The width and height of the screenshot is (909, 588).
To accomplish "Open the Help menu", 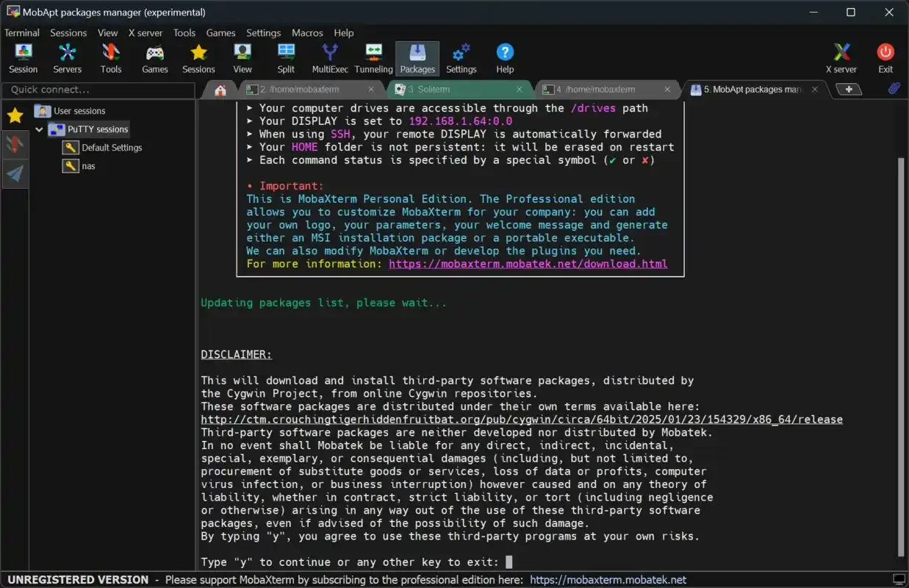I will [344, 32].
